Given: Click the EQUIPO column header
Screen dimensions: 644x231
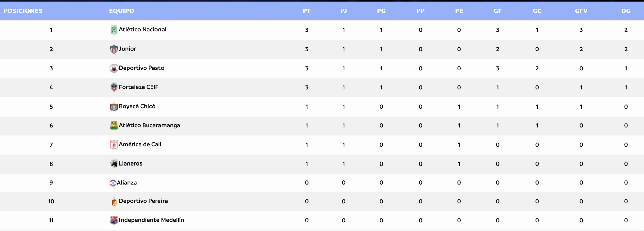Looking at the screenshot, I should coord(122,11).
